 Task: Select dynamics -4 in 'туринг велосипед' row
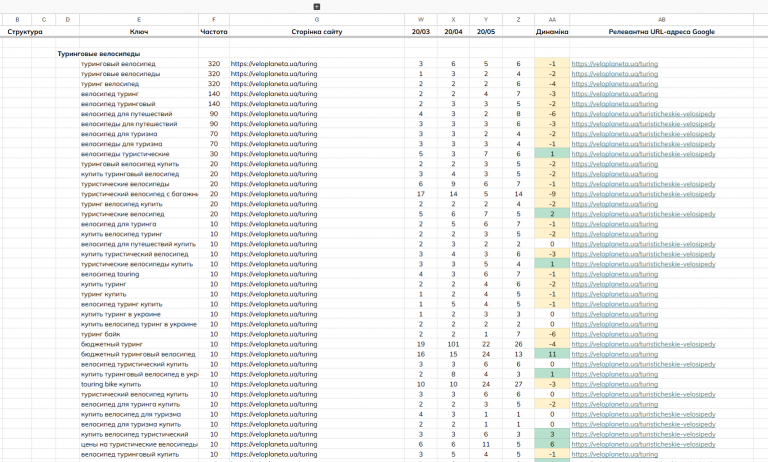click(x=552, y=84)
